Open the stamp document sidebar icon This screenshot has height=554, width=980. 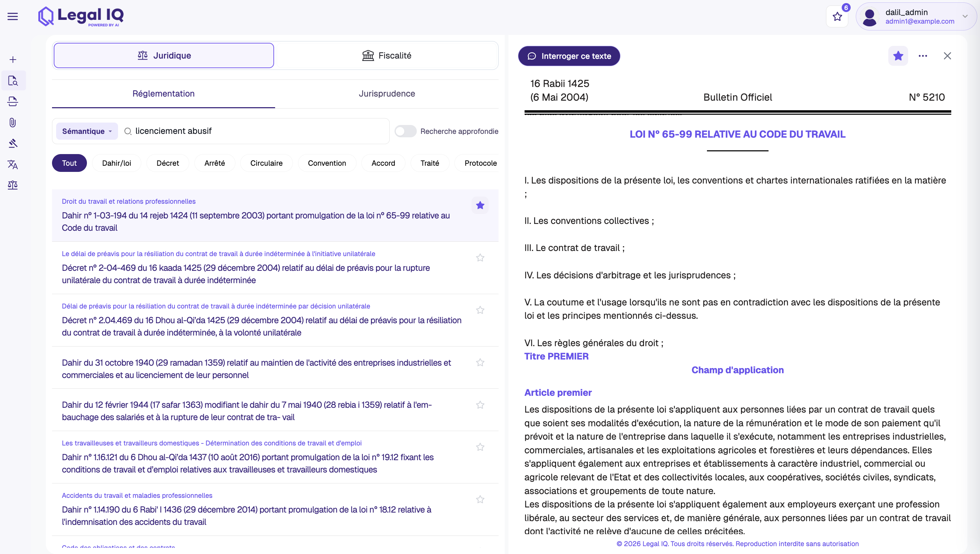pyautogui.click(x=13, y=101)
